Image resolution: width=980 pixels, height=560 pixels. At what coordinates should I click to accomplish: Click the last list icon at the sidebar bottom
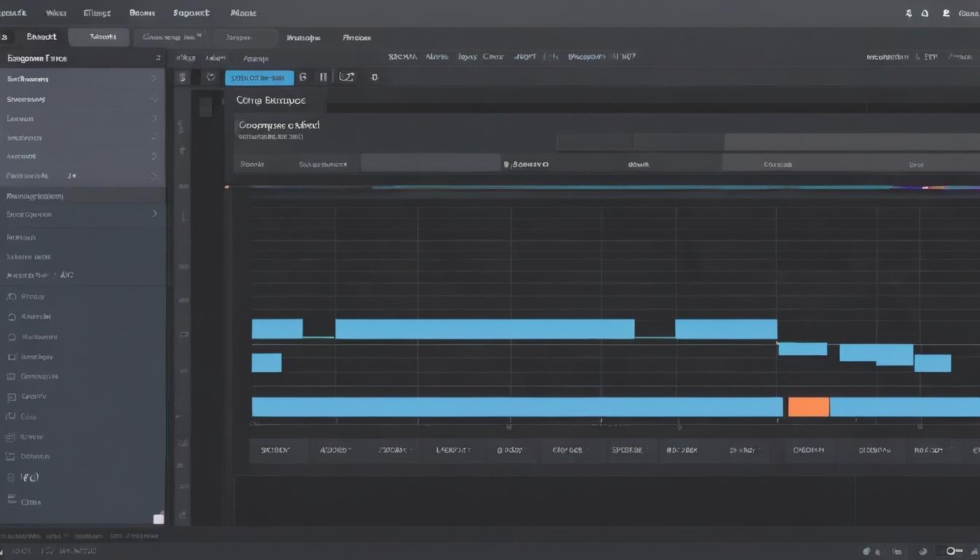pos(11,500)
